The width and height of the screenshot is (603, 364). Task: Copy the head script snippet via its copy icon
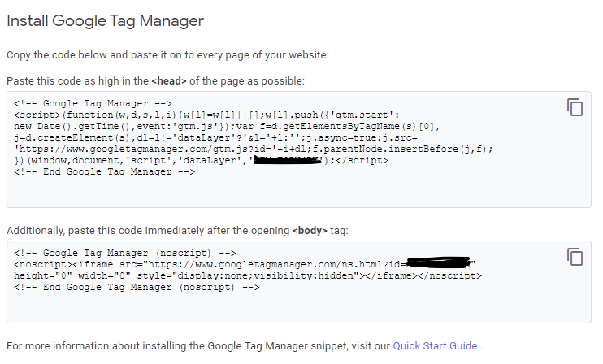click(x=575, y=107)
